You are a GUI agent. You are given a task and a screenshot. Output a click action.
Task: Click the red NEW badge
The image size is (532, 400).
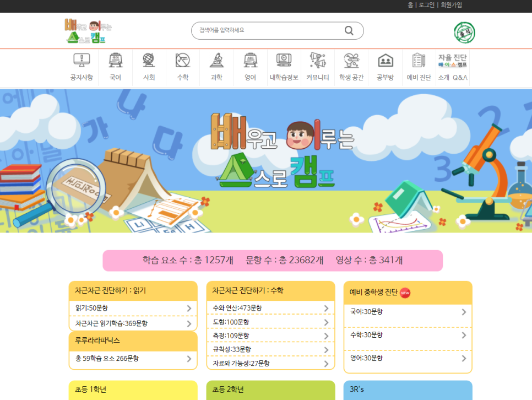405,293
